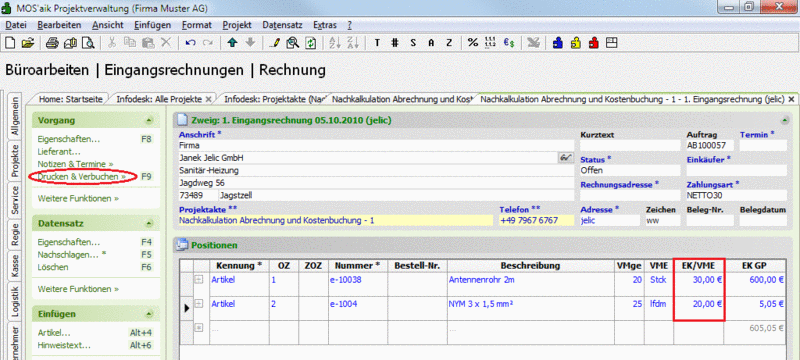The image size is (800, 360).
Task: Expand row of Antennenrohr 2m position
Action: (x=199, y=279)
